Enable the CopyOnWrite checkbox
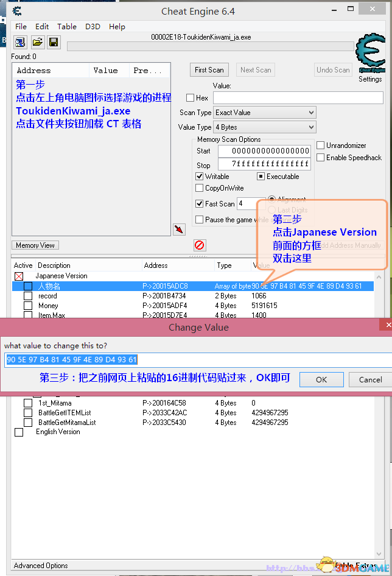The width and height of the screenshot is (392, 576). (x=200, y=188)
